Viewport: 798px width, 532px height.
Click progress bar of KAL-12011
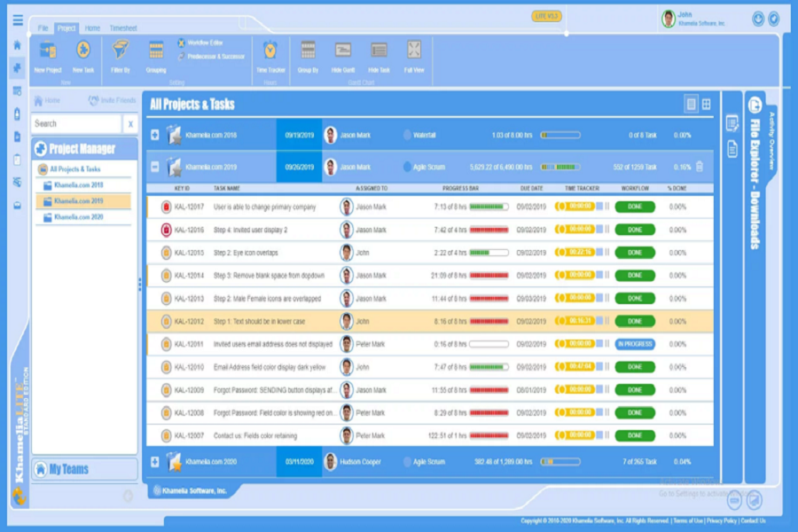click(489, 344)
